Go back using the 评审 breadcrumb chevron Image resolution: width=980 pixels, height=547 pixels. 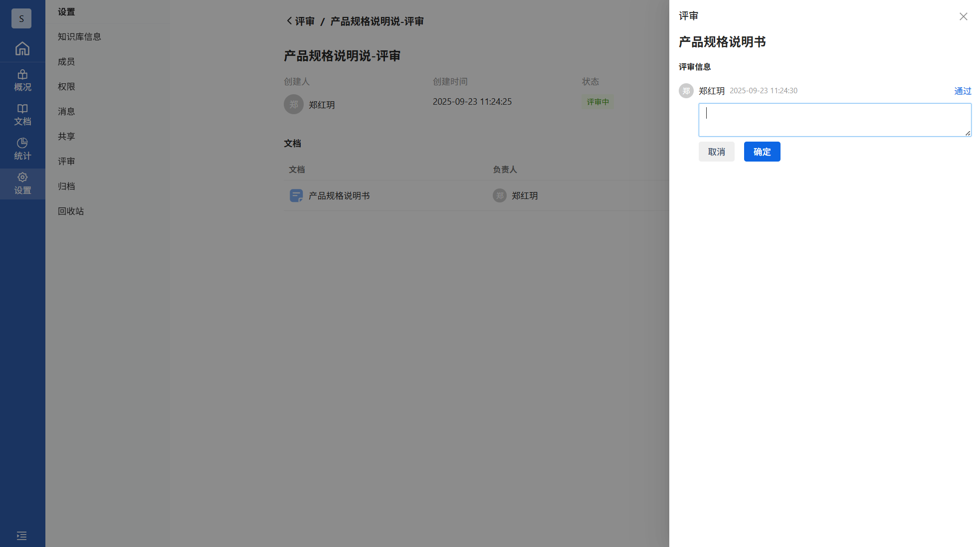tap(289, 21)
